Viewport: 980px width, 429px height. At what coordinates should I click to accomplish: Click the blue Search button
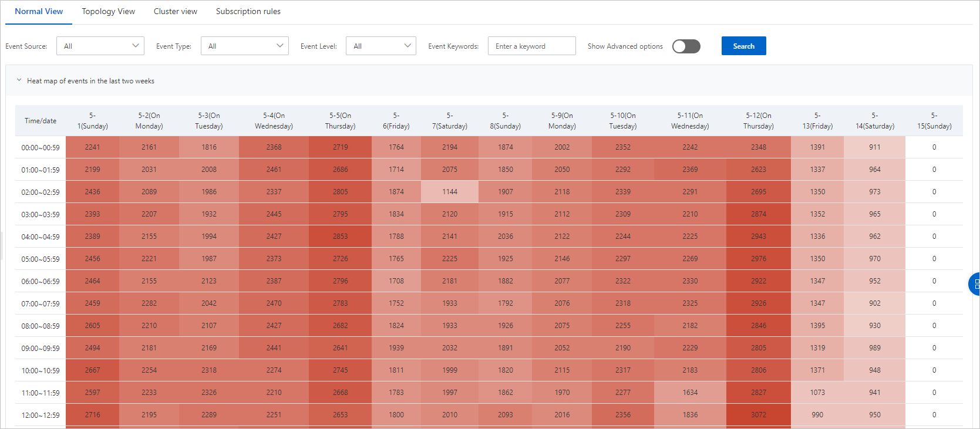(744, 46)
